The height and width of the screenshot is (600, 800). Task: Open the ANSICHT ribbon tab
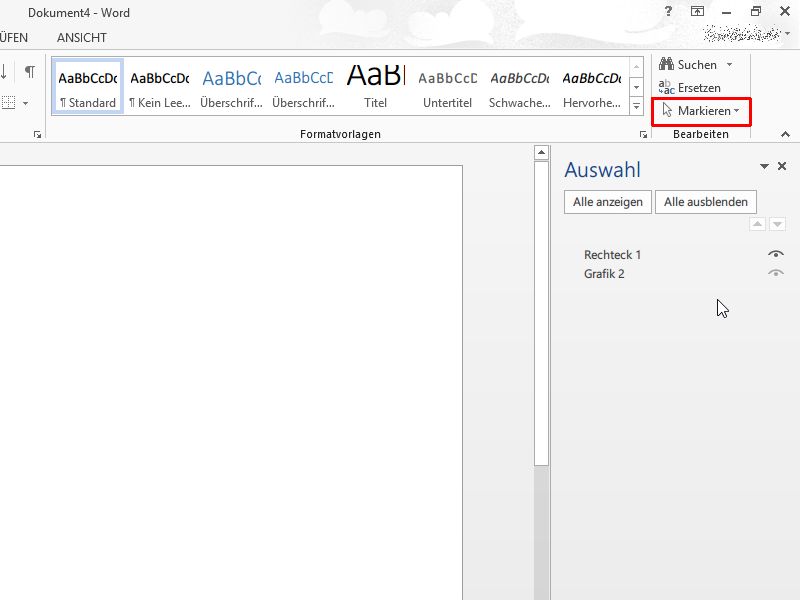tap(82, 38)
